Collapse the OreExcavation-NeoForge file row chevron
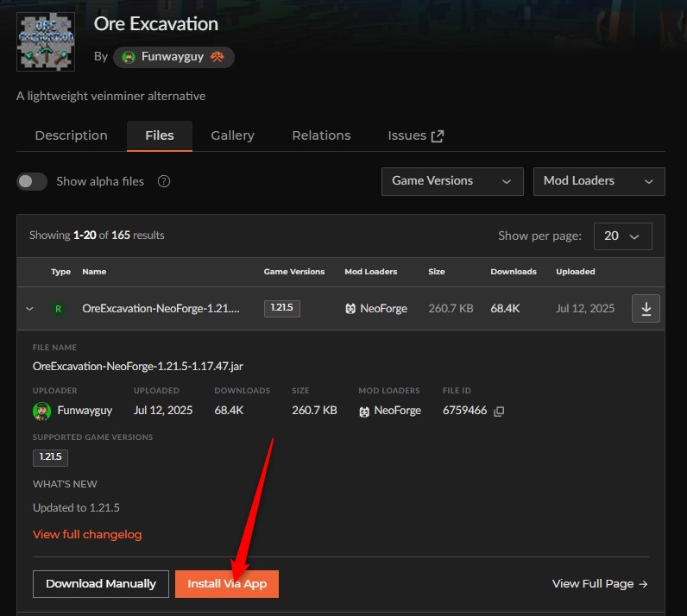The height and width of the screenshot is (616, 687). tap(29, 309)
